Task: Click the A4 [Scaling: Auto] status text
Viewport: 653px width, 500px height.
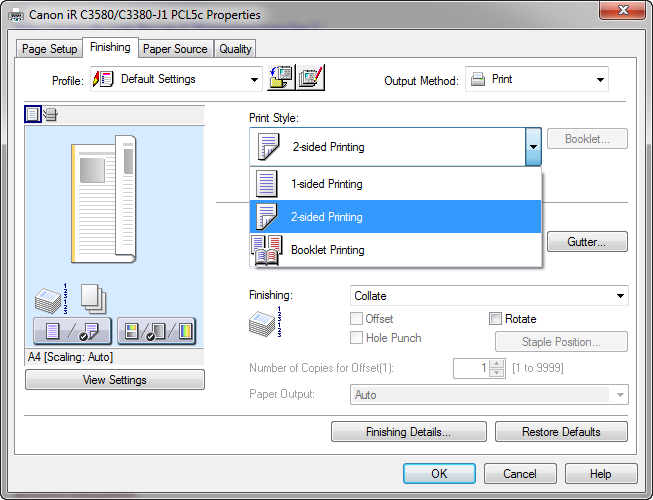Action: (x=70, y=357)
